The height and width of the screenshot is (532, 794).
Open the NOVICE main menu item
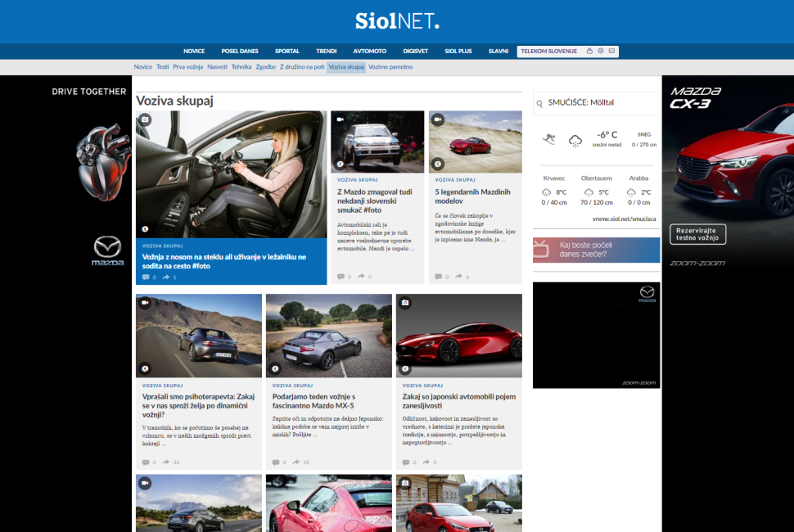[x=194, y=51]
